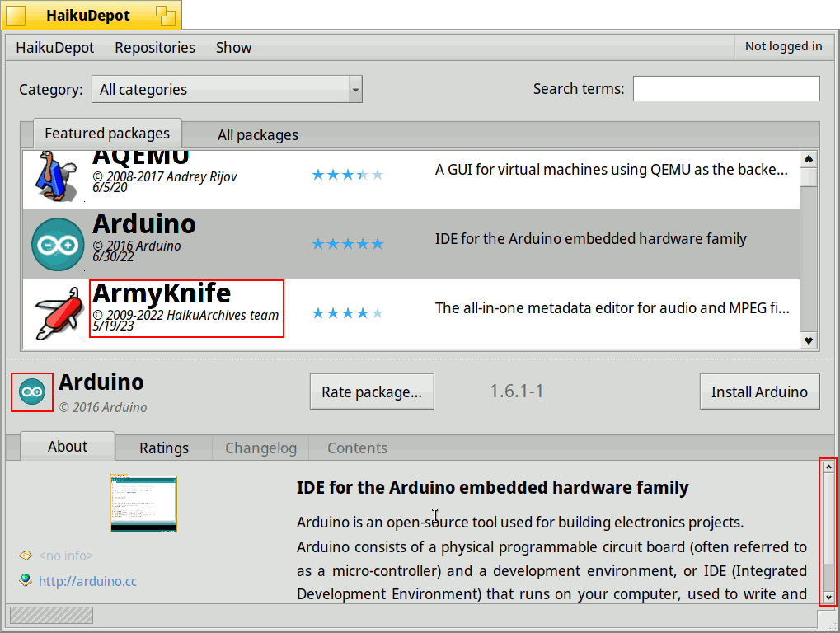The width and height of the screenshot is (840, 633).
Task: Click the HaikuDepot window close box
Action: 16,16
